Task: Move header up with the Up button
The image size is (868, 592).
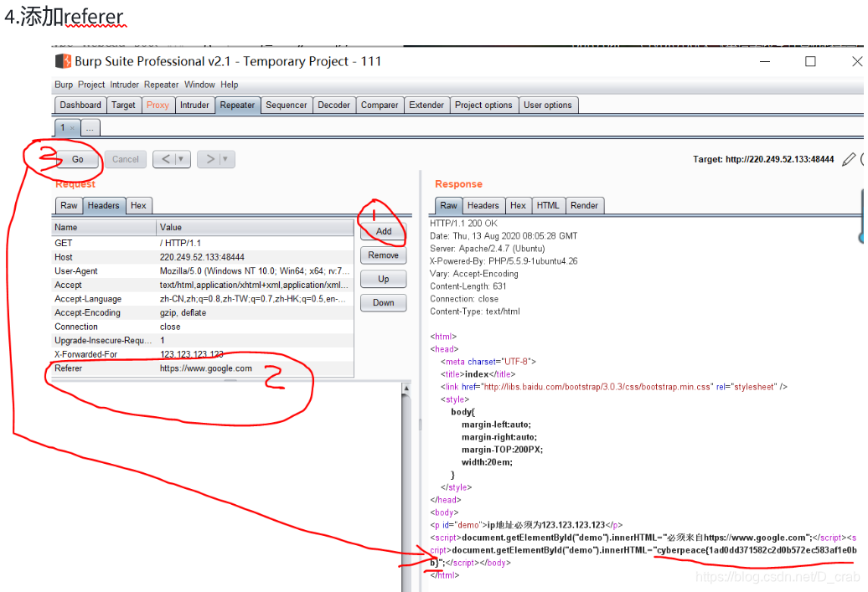Action: coord(384,279)
